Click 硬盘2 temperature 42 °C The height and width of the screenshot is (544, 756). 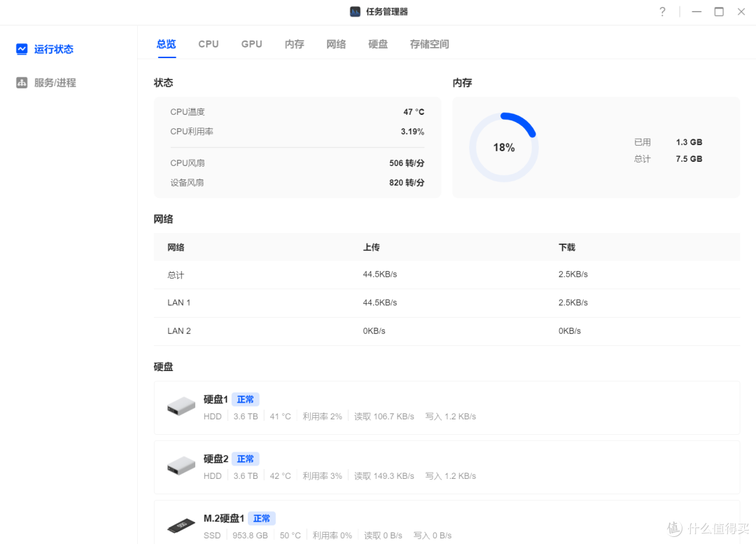(280, 476)
